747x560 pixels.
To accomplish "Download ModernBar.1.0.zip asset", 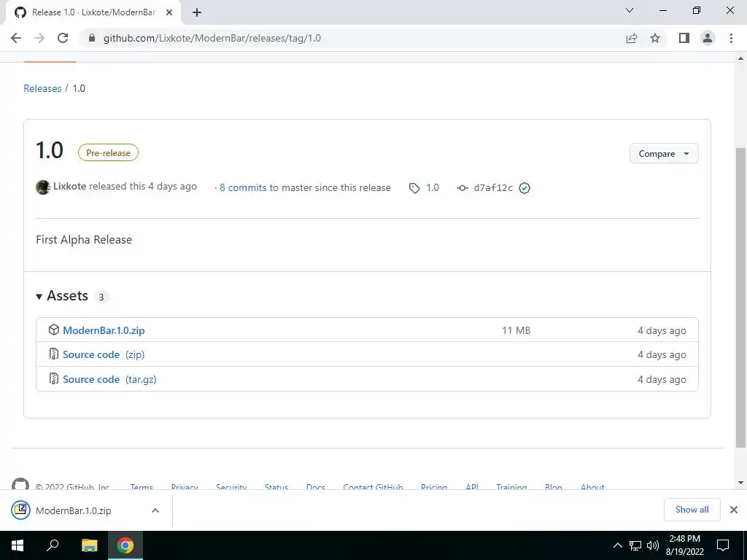I will tap(104, 330).
